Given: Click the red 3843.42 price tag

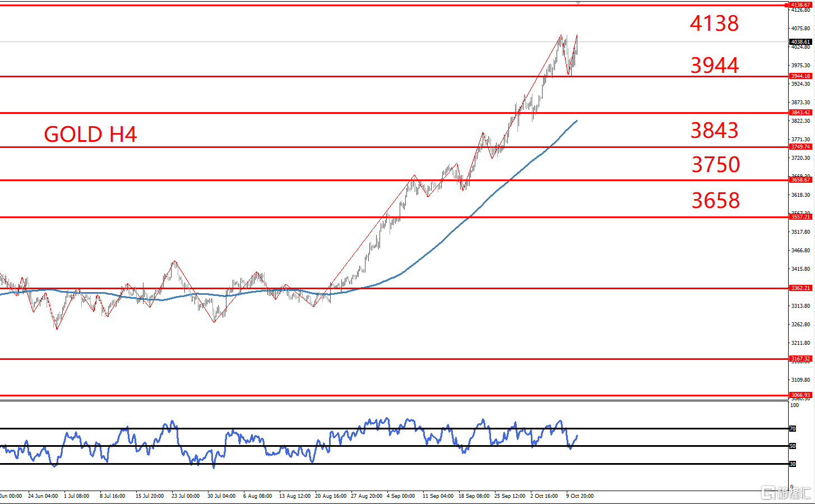Looking at the screenshot, I should click(800, 113).
